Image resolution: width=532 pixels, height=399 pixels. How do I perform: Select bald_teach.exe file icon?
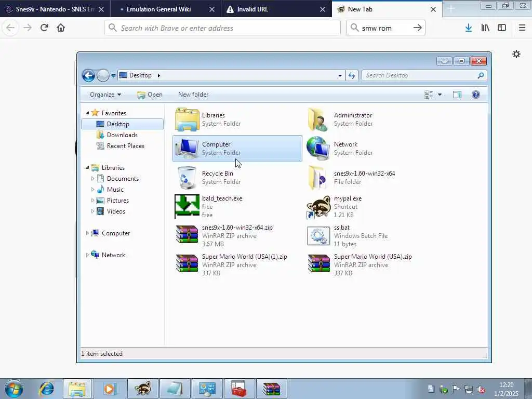tap(187, 206)
